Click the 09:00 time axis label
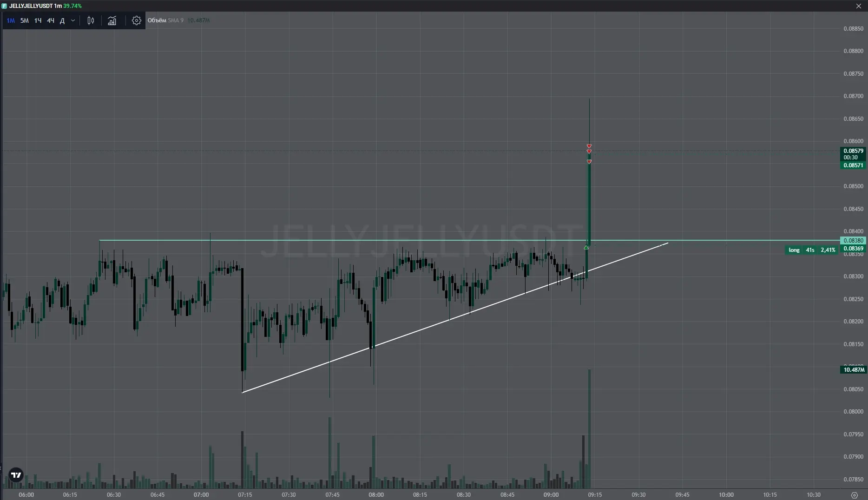The image size is (868, 500). pos(551,495)
